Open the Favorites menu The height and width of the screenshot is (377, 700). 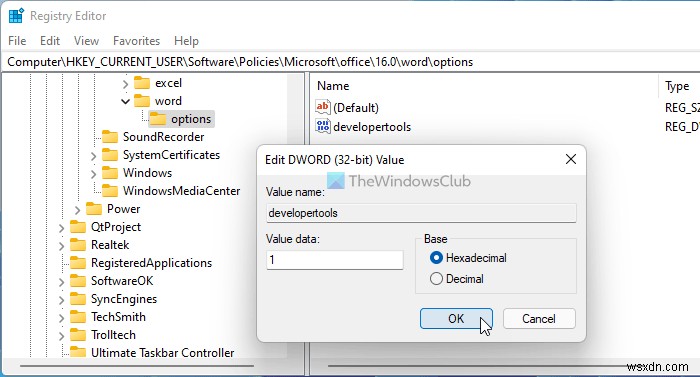(x=136, y=41)
